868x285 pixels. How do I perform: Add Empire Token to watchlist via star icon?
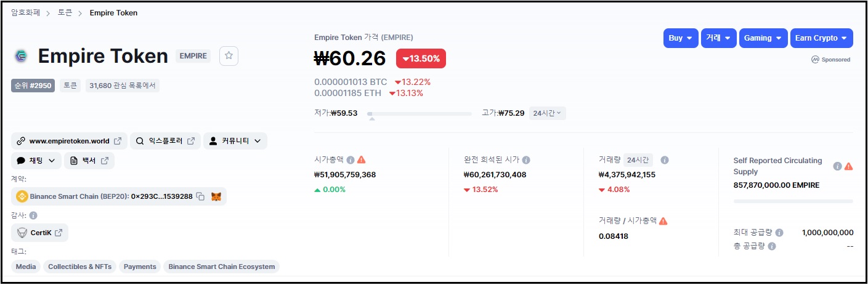229,55
